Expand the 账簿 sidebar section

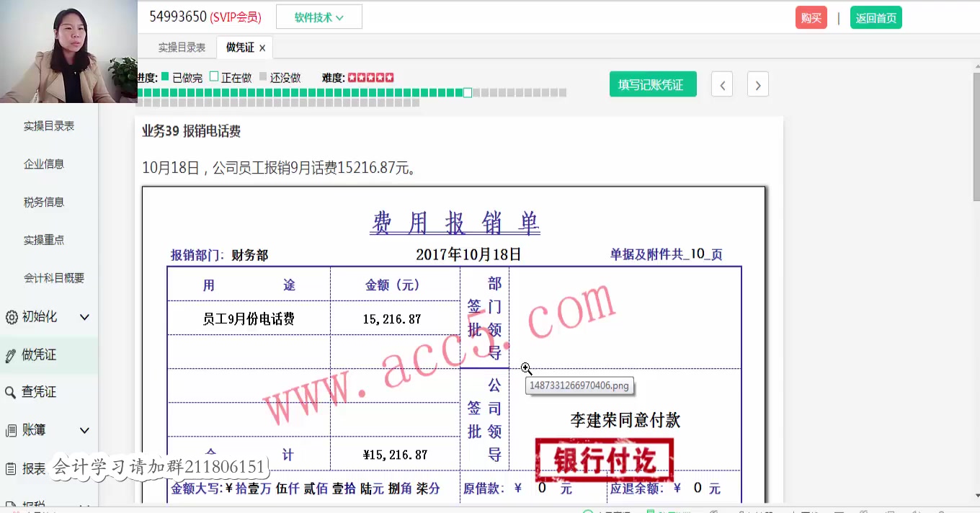84,430
